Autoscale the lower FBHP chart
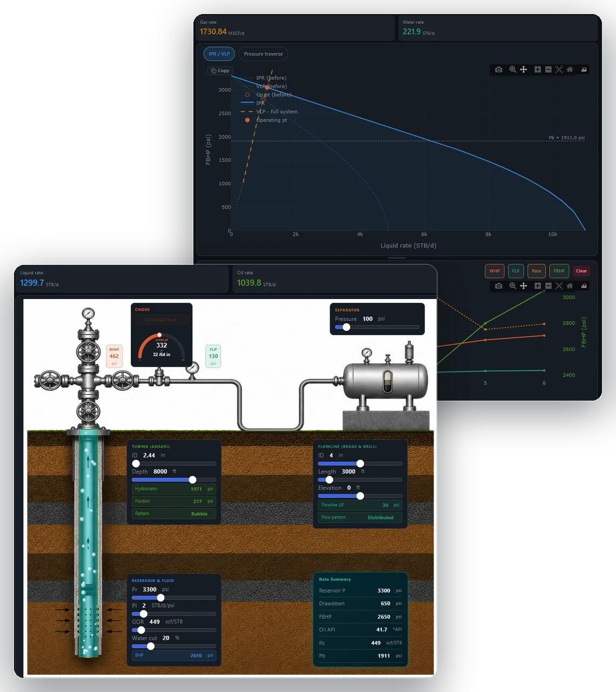 [x=559, y=286]
